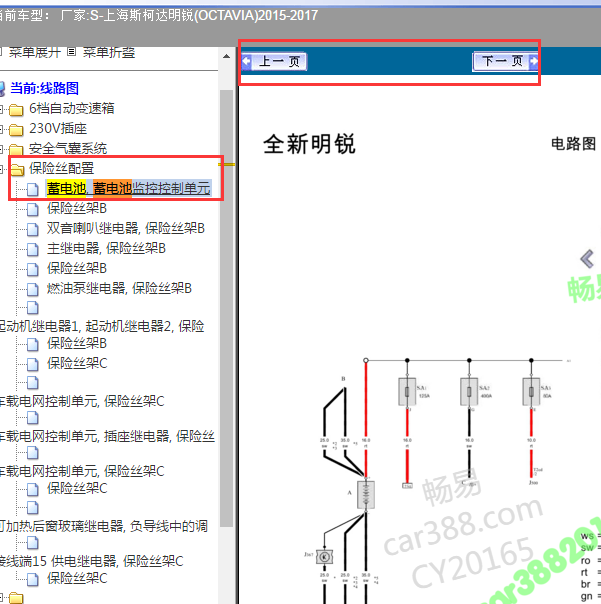Image resolution: width=601 pixels, height=604 pixels.
Task: Open 车载电网控制单元, 插座继电器 entry
Action: [107, 436]
